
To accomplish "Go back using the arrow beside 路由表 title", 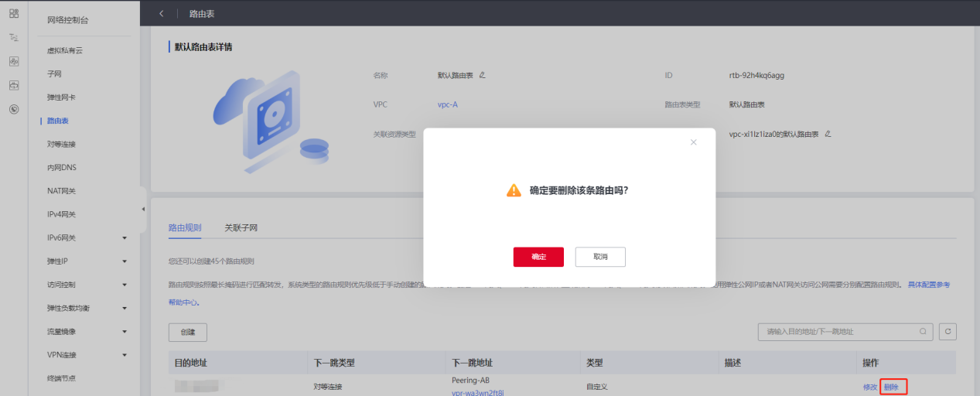I will 161,13.
